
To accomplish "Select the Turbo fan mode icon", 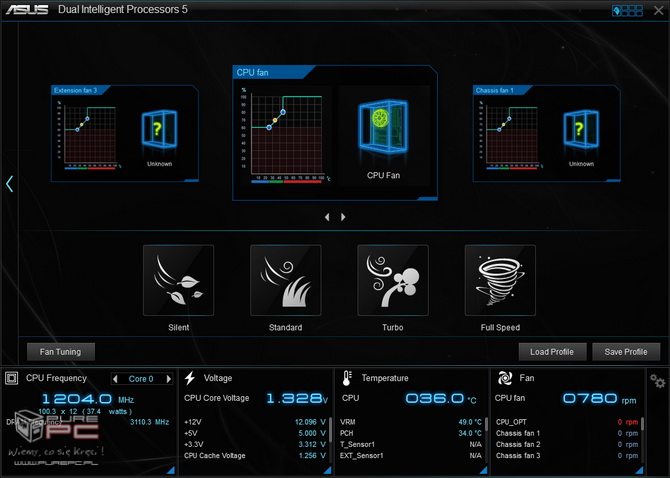I will tap(393, 280).
